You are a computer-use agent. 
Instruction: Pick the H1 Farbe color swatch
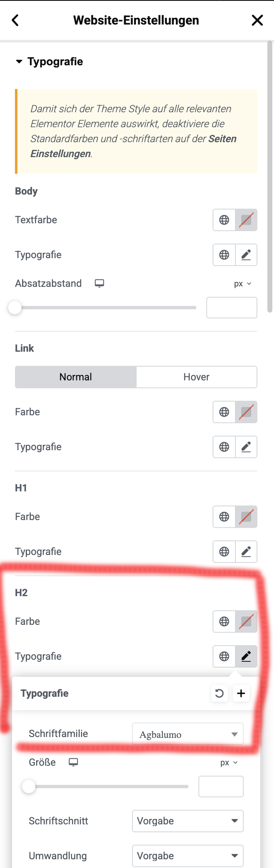coord(246,517)
